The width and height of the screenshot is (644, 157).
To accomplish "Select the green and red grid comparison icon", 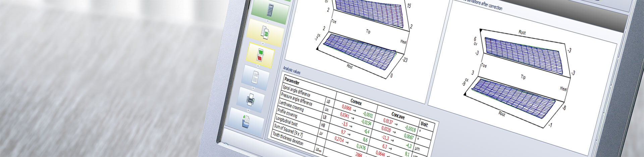I will coord(260,55).
